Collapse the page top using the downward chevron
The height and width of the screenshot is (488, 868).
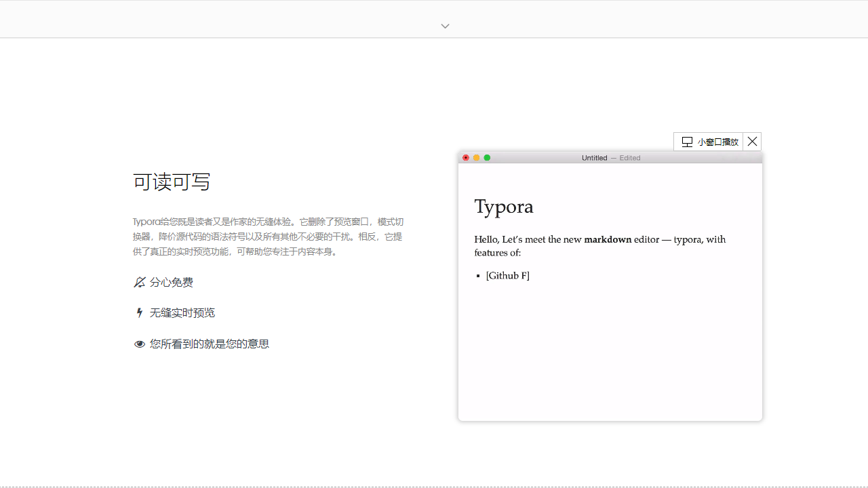tap(445, 26)
